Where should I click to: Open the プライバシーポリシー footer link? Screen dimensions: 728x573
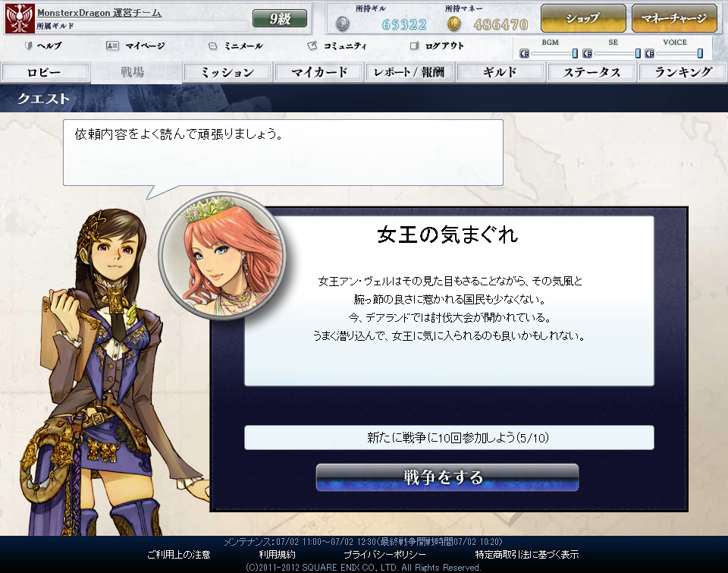[x=390, y=555]
